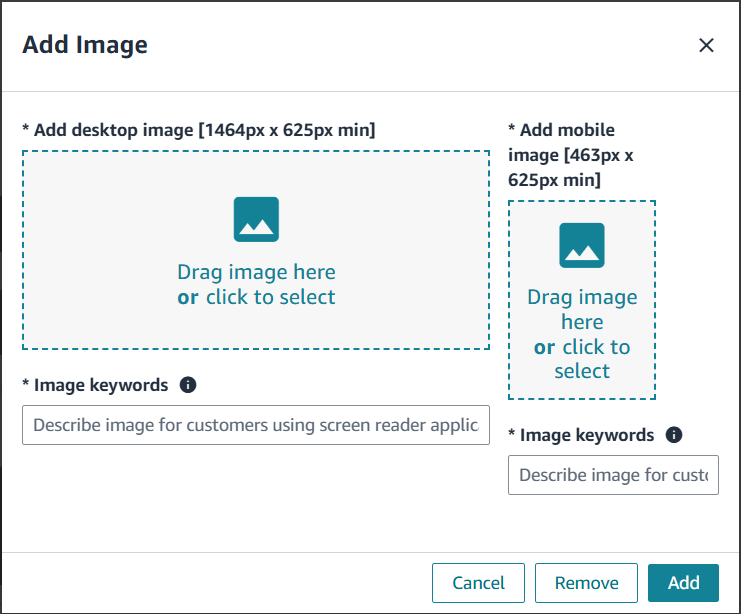Click 'Drag image here' text in mobile dropzone
Screen dimensions: 741x614
click(x=582, y=309)
